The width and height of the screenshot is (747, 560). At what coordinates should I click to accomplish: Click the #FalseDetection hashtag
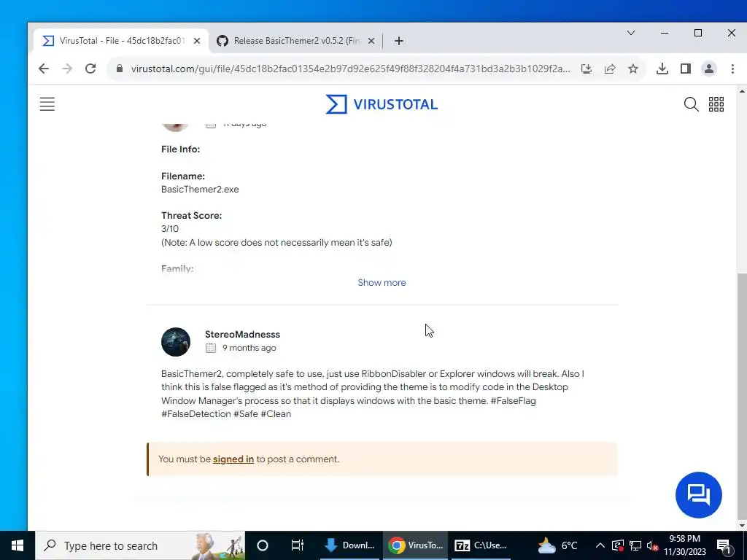pyautogui.click(x=196, y=414)
